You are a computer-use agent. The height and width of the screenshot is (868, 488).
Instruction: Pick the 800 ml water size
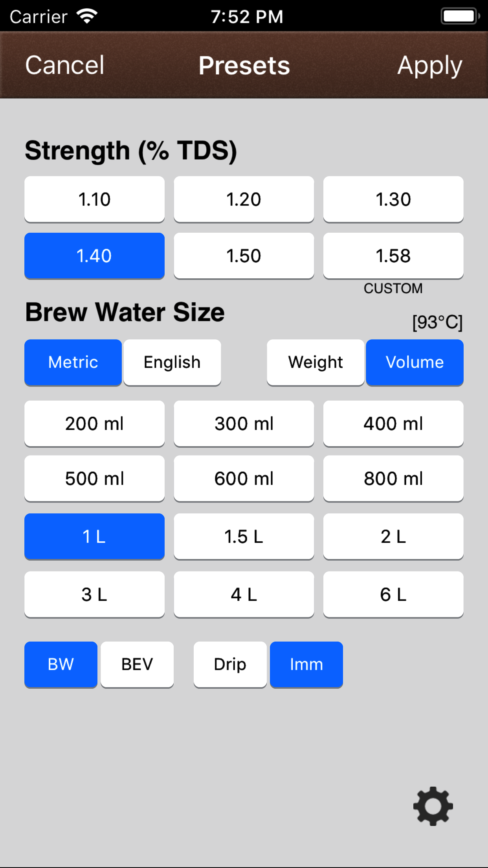[393, 478]
